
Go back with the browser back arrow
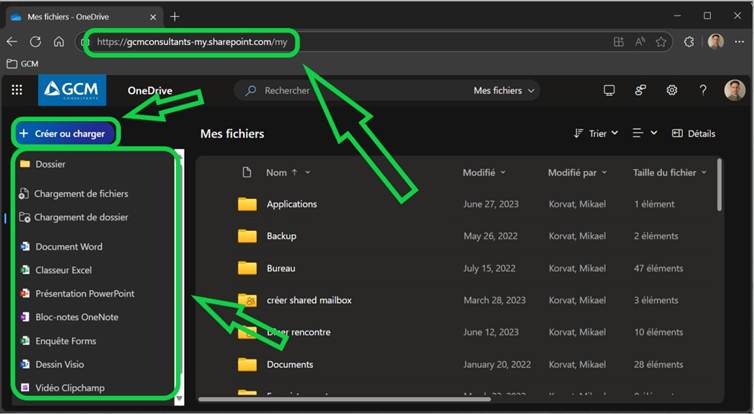pos(12,42)
